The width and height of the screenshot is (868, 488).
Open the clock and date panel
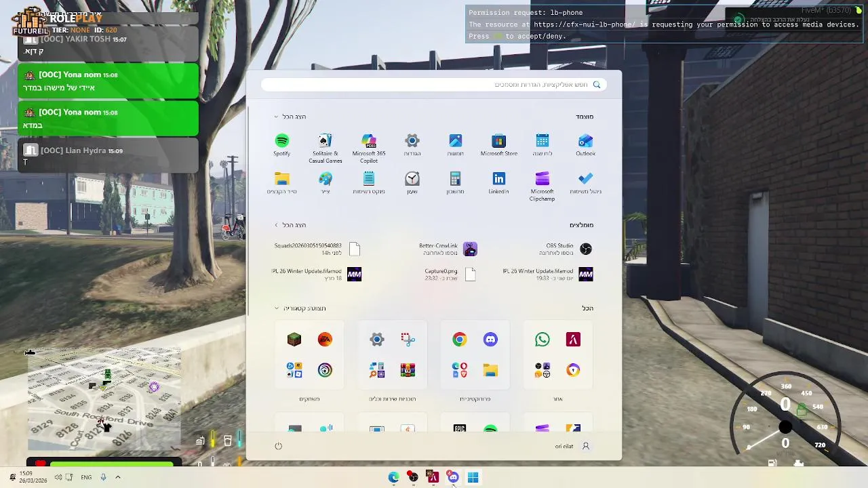pos(33,477)
